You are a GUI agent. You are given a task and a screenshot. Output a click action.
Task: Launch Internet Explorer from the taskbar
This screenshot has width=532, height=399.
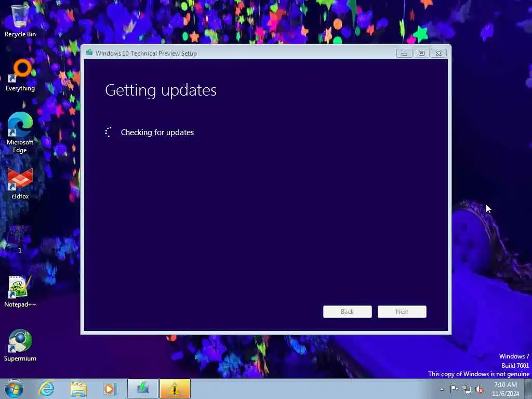point(46,389)
